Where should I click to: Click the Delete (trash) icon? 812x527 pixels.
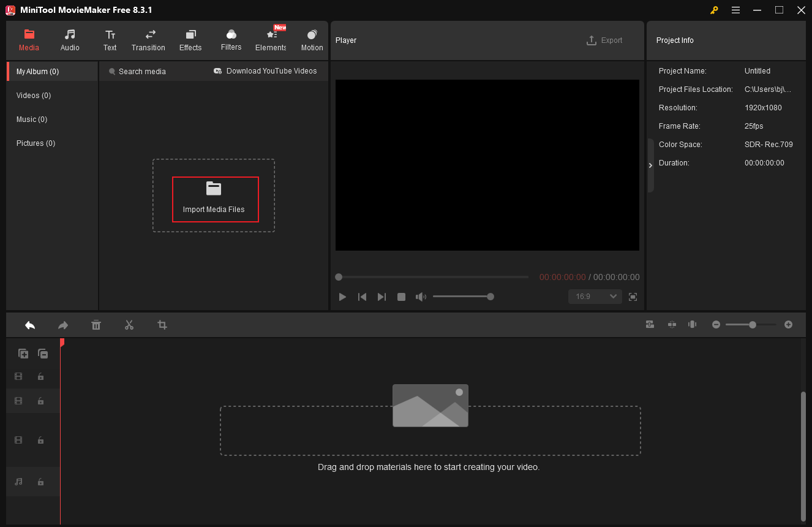[96, 325]
